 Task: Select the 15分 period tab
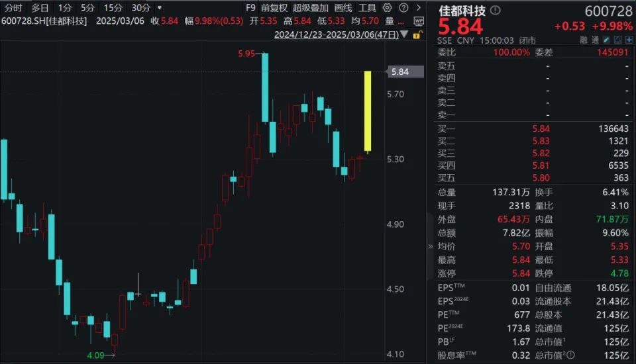[113, 8]
